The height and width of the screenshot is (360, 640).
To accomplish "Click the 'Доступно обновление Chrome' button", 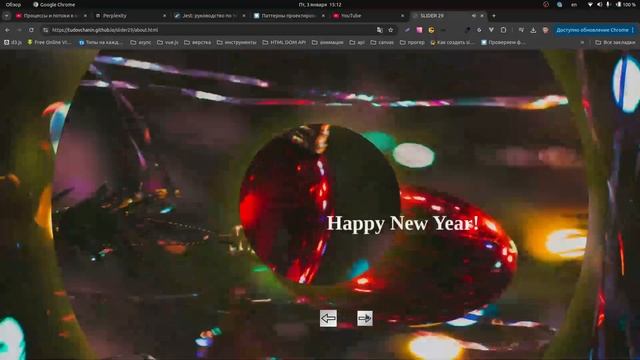I will pos(595,30).
